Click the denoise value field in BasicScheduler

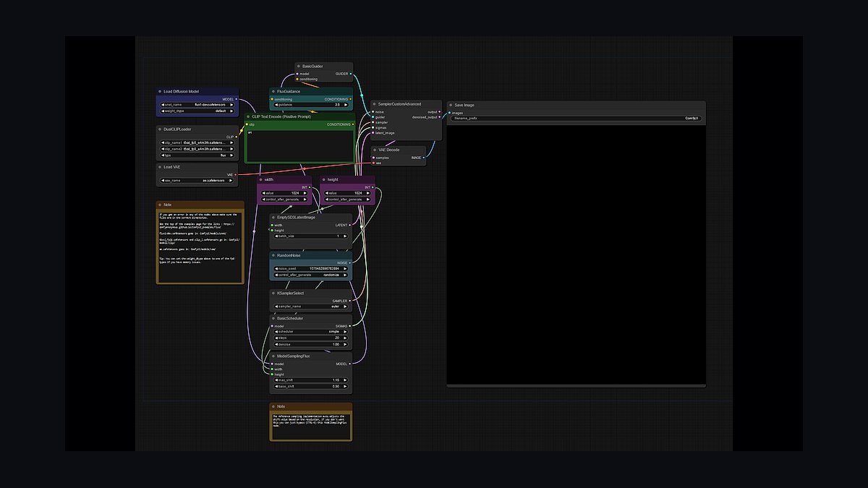pos(311,344)
